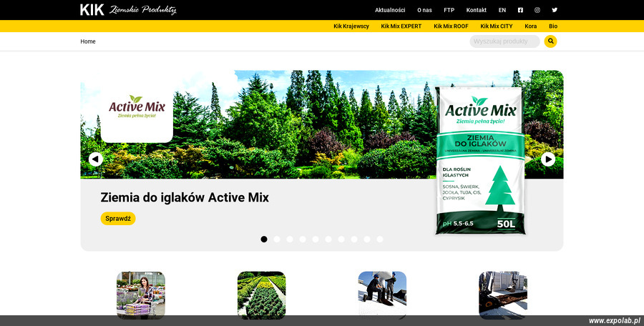
Task: Click the Sprawdź button
Action: 118,219
